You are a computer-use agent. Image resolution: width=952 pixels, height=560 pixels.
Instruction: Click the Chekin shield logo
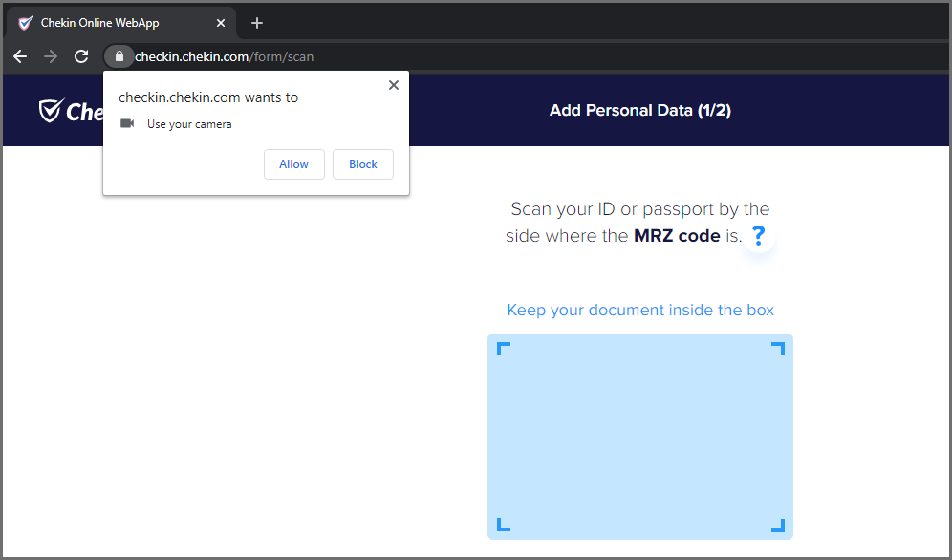[x=50, y=111]
